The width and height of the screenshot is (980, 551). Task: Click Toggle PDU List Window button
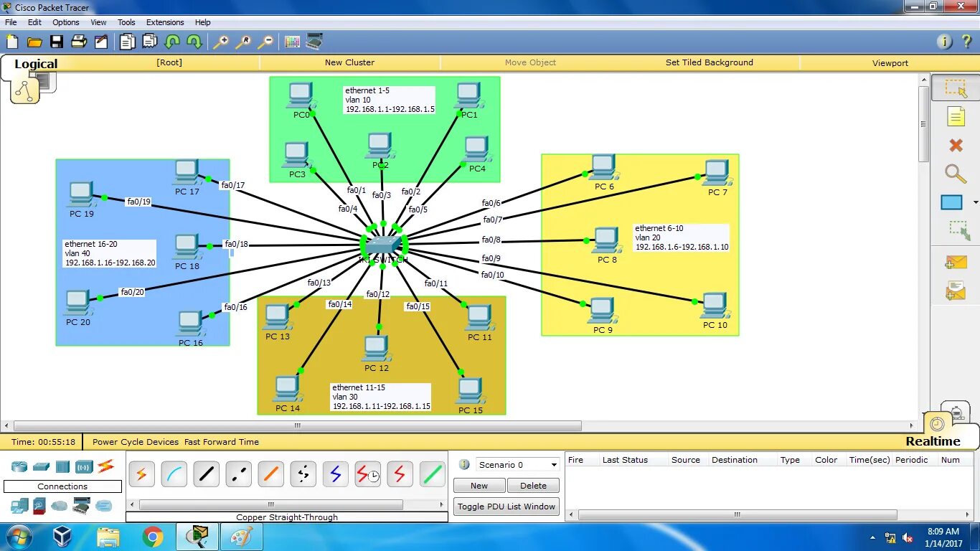(507, 507)
